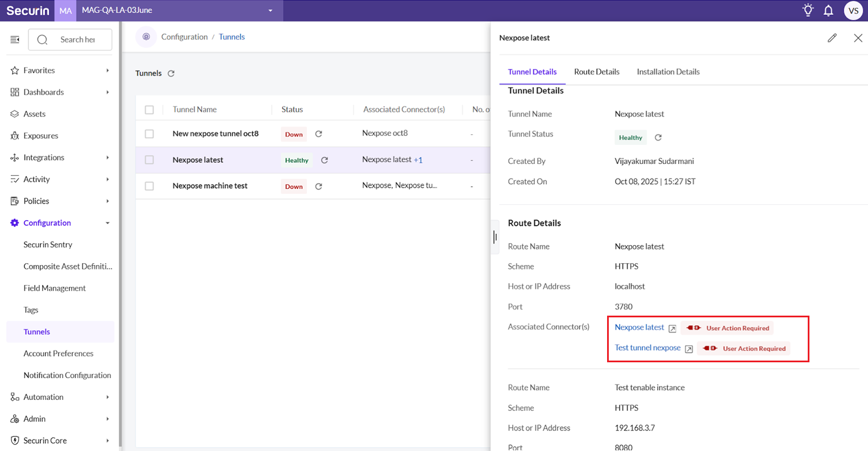The height and width of the screenshot is (451, 868).
Task: Expand the Securin Core menu arrow
Action: pyautogui.click(x=107, y=441)
